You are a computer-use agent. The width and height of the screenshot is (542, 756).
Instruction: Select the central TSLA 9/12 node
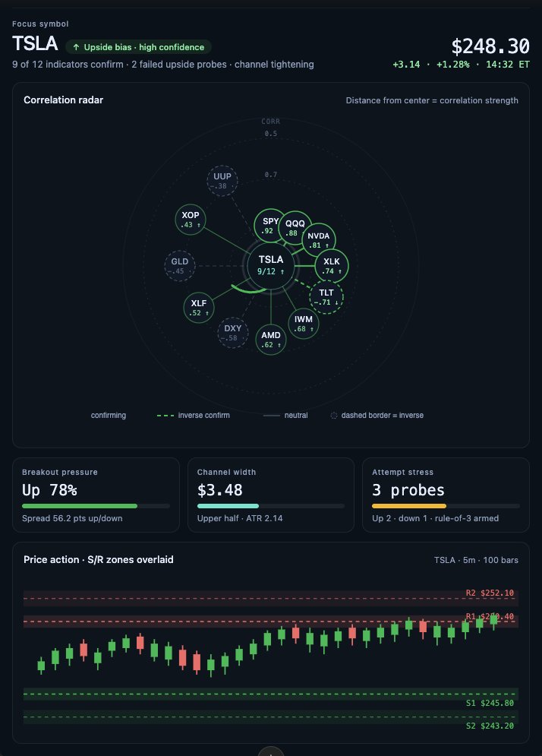pyautogui.click(x=271, y=264)
